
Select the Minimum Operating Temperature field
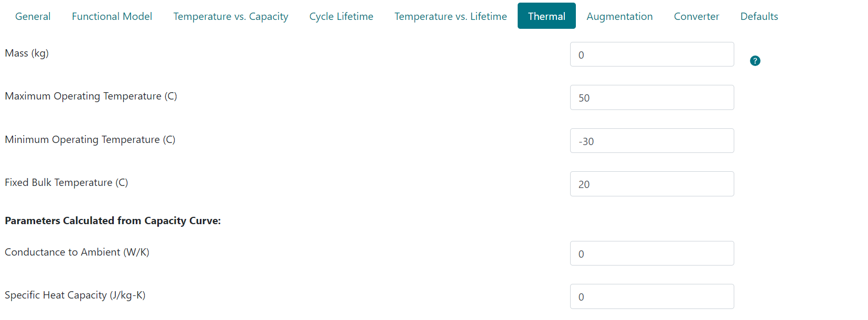(x=651, y=141)
